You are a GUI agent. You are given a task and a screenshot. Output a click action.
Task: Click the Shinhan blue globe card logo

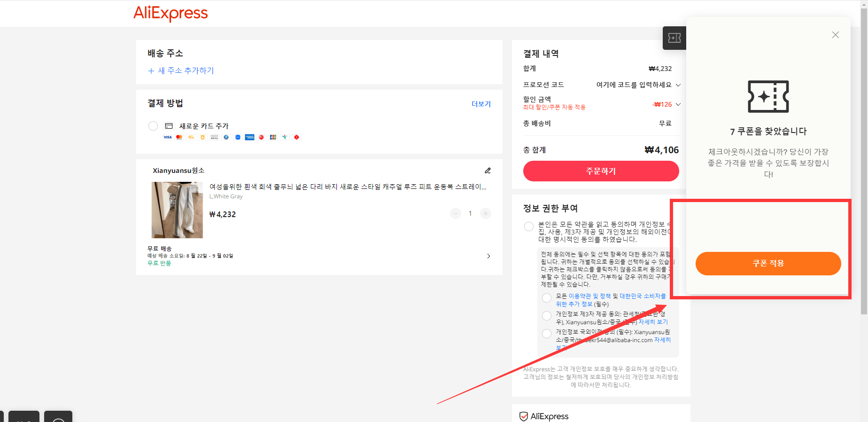point(226,137)
